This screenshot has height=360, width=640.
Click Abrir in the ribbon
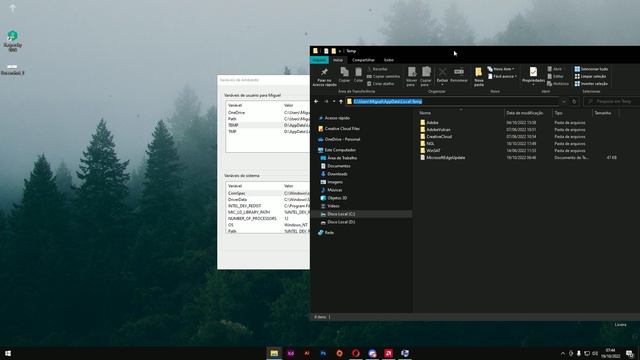click(555, 69)
